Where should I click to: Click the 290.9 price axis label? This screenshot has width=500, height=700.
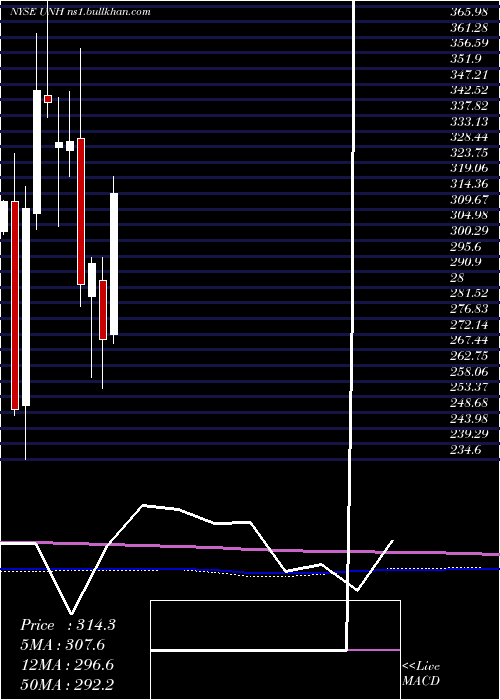[466, 263]
